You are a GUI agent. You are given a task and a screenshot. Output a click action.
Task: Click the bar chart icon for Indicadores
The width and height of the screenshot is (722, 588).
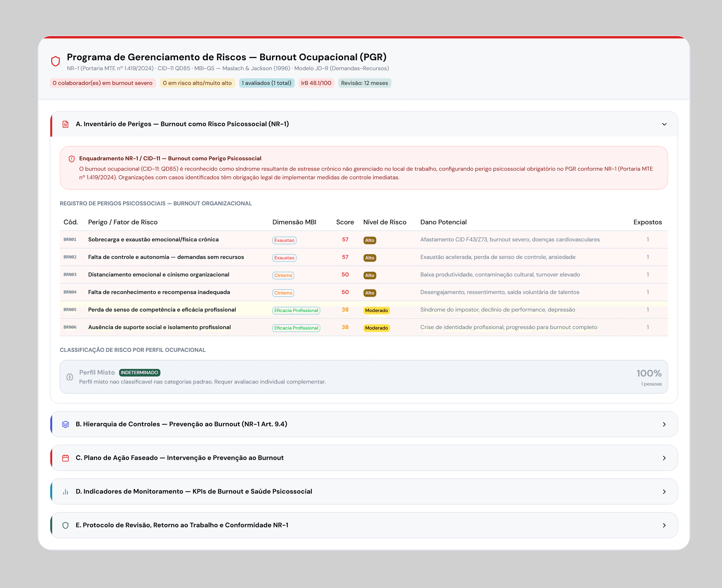tap(65, 492)
